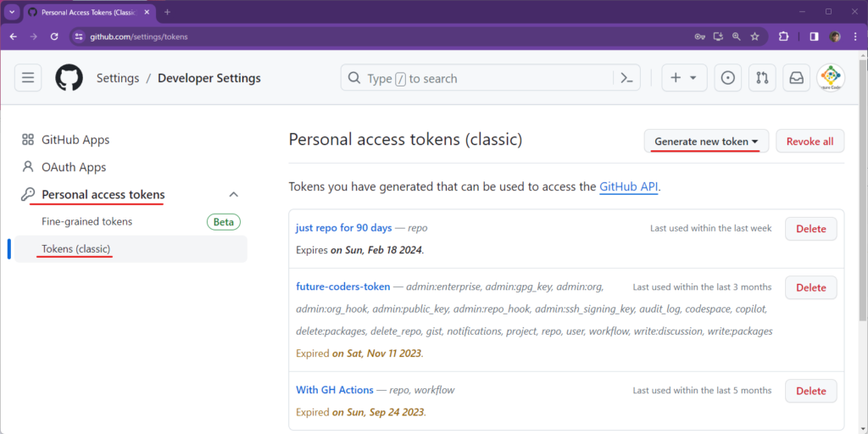Image resolution: width=868 pixels, height=434 pixels.
Task: Open a new browser tab
Action: click(x=167, y=12)
